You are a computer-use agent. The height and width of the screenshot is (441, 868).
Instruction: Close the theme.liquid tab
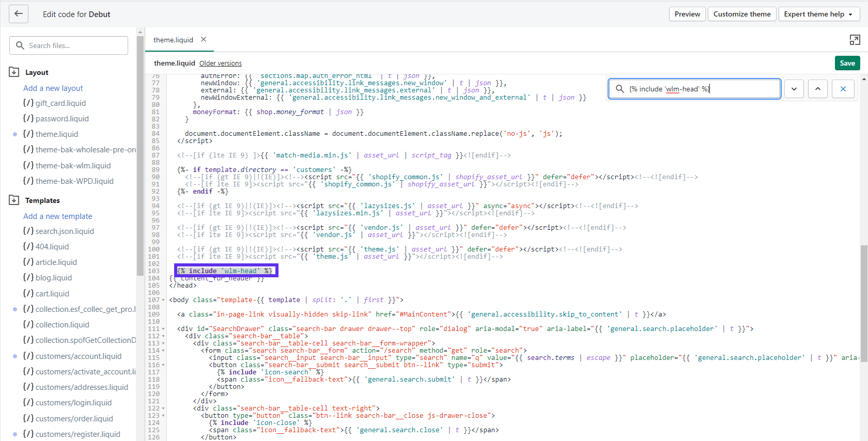204,39
